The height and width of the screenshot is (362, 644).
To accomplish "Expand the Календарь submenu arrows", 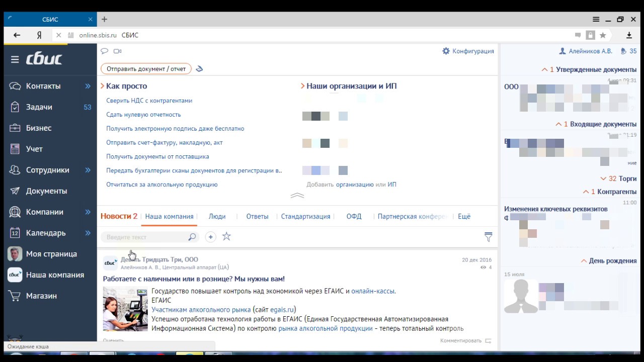I will 88,233.
